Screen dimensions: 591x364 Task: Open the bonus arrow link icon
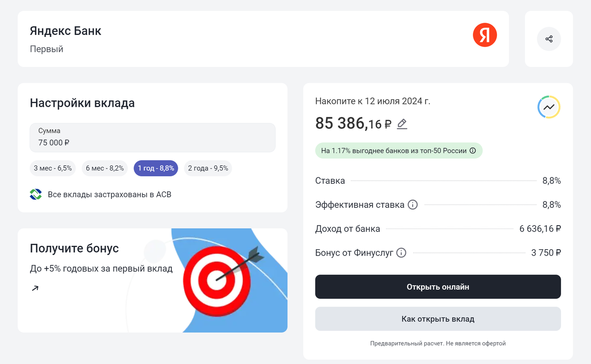(35, 288)
